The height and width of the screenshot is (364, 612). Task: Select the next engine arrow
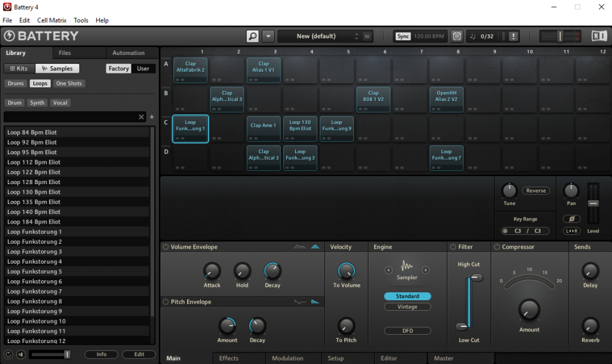click(x=426, y=270)
